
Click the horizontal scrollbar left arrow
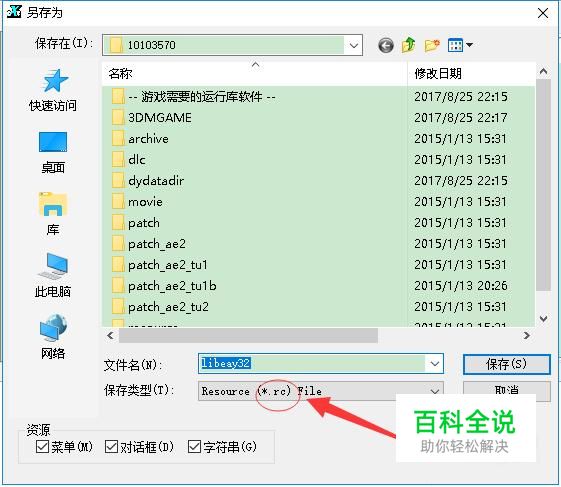pyautogui.click(x=111, y=335)
